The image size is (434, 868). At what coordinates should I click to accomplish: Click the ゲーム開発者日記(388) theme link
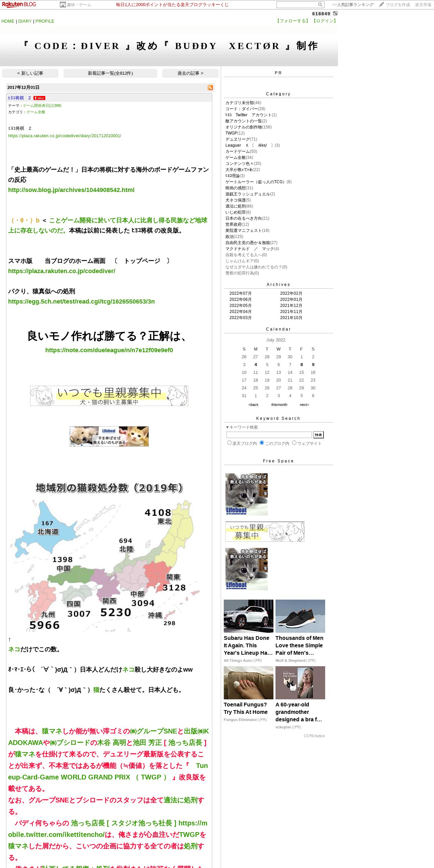(42, 105)
